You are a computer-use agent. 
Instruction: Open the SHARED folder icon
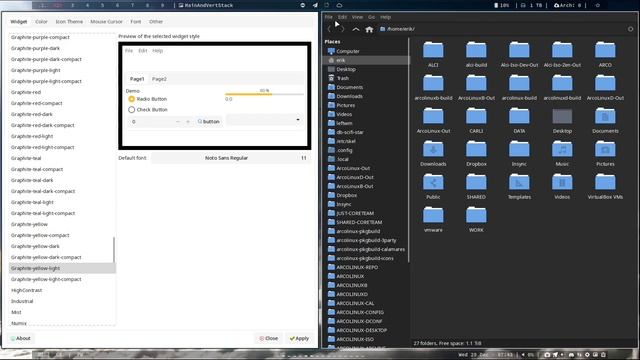click(x=476, y=182)
